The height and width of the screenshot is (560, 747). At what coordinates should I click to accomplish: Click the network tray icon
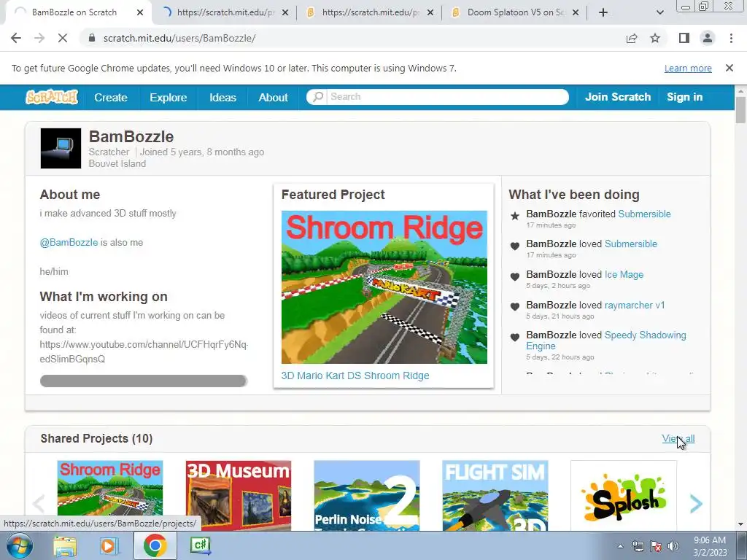(638, 546)
